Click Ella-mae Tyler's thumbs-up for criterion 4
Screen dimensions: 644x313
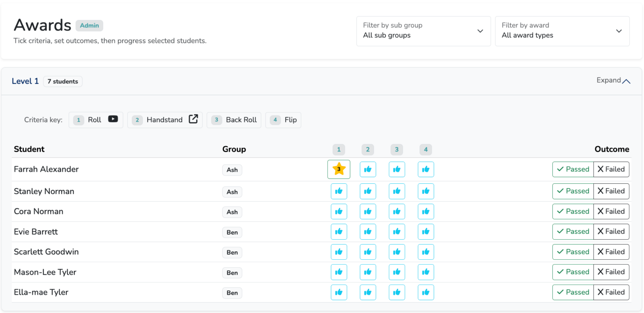(426, 292)
